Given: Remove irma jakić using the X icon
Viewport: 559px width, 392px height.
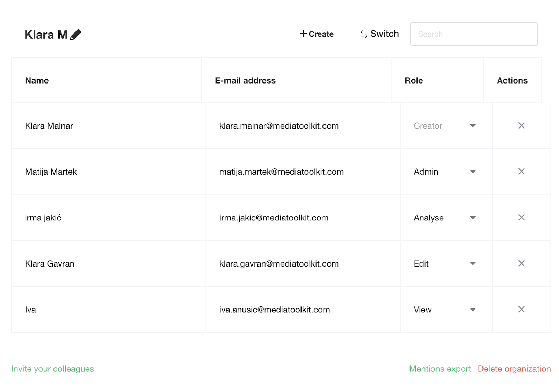Looking at the screenshot, I should [521, 218].
